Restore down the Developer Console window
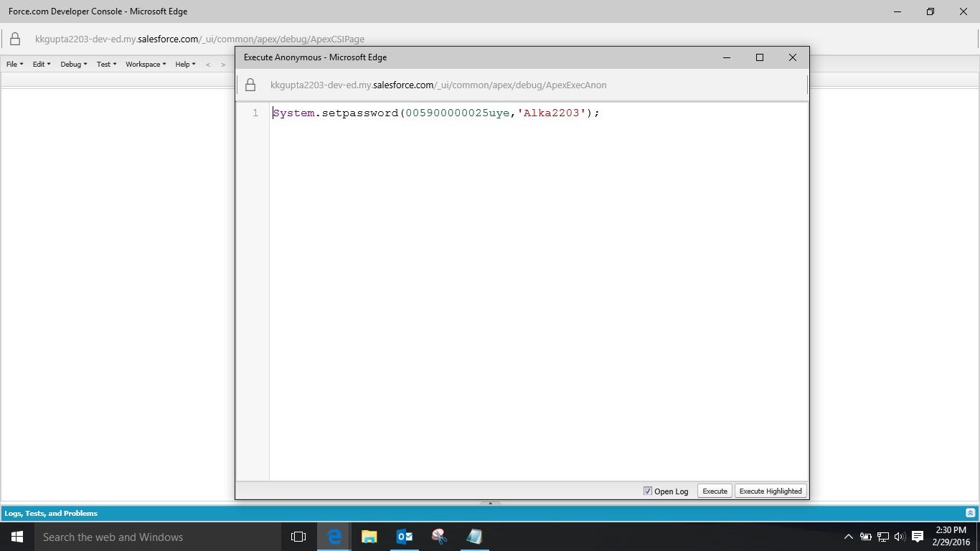This screenshot has height=551, width=980. tap(930, 11)
